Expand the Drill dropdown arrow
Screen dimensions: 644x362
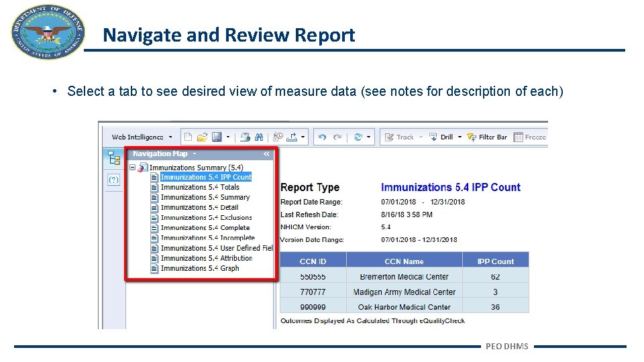460,137
